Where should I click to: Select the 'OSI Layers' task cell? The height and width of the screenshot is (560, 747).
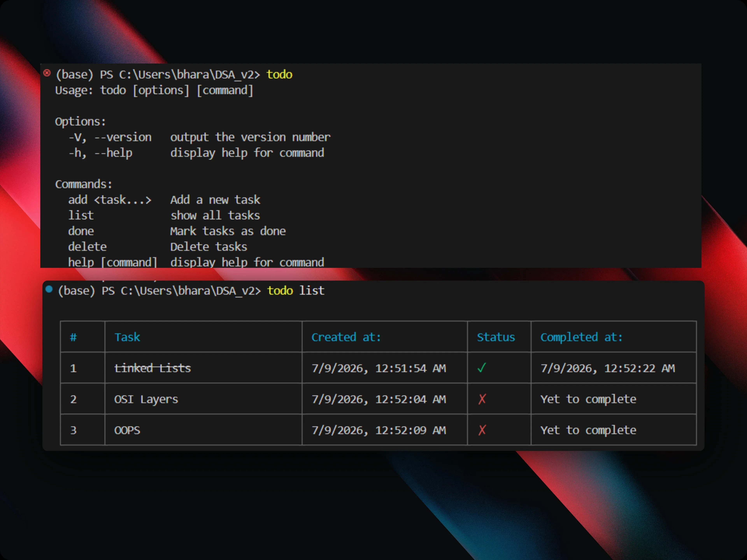tap(203, 399)
